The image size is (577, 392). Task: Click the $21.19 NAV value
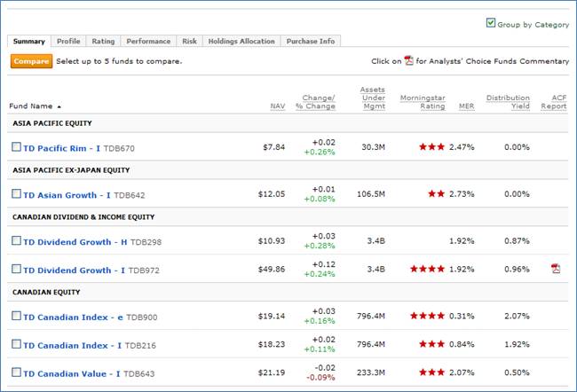(x=272, y=372)
